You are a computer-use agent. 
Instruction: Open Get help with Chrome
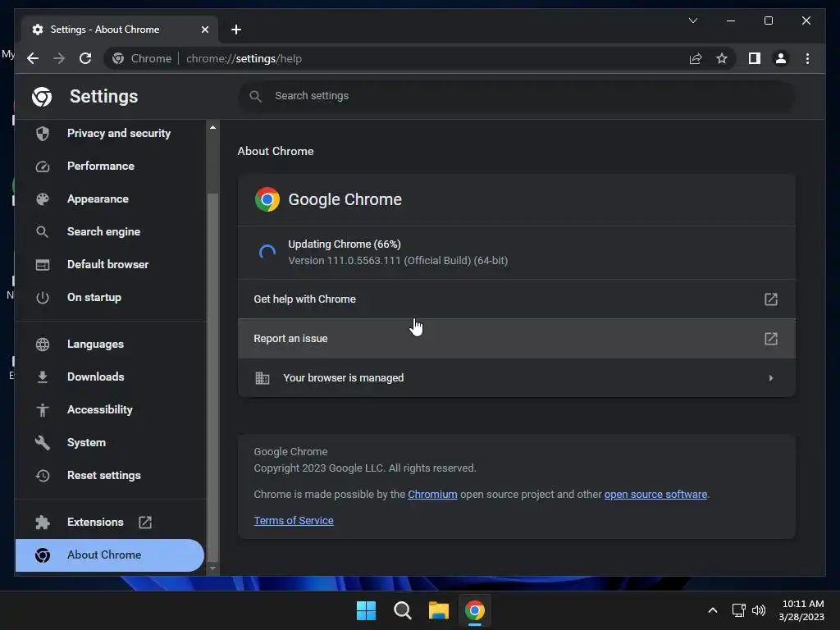[x=517, y=299]
